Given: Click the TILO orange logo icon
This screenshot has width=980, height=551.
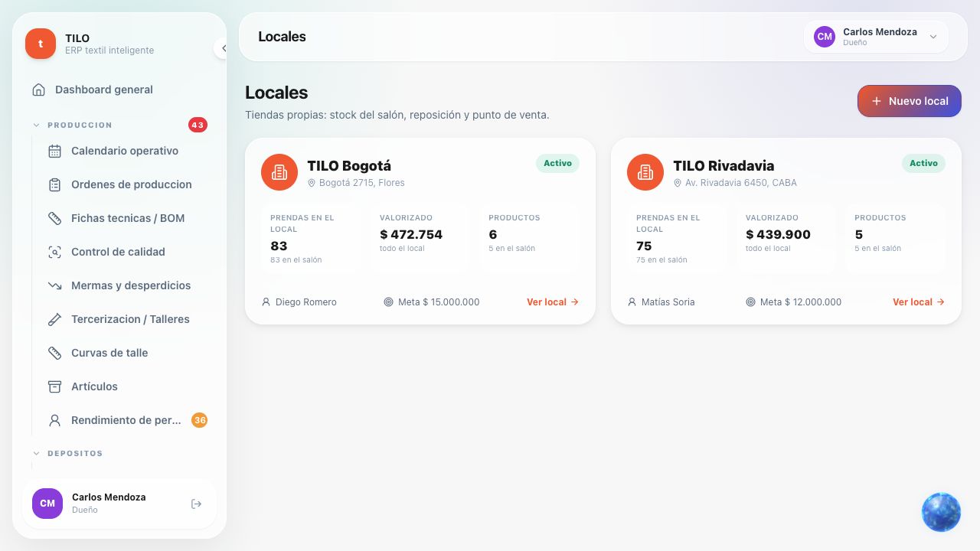Looking at the screenshot, I should point(41,44).
